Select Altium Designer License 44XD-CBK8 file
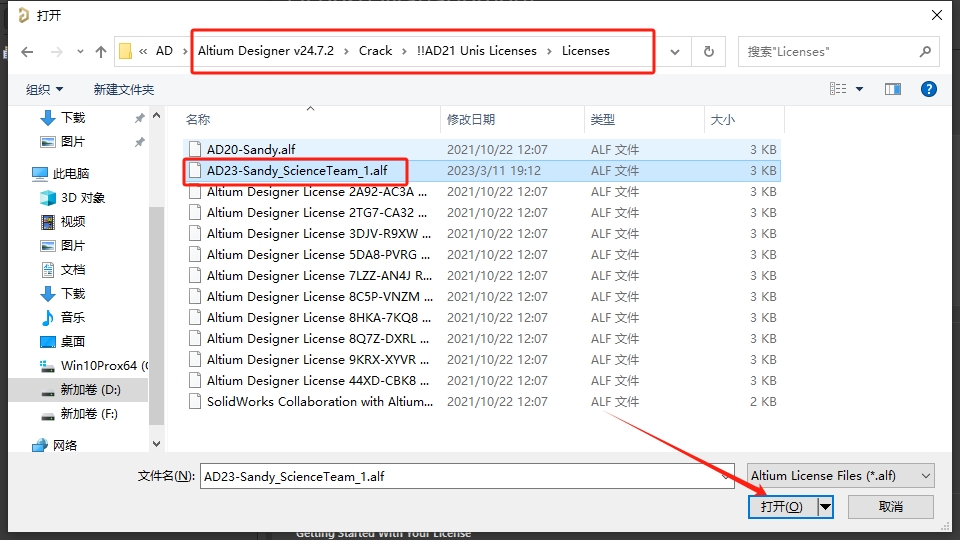 click(x=481, y=381)
